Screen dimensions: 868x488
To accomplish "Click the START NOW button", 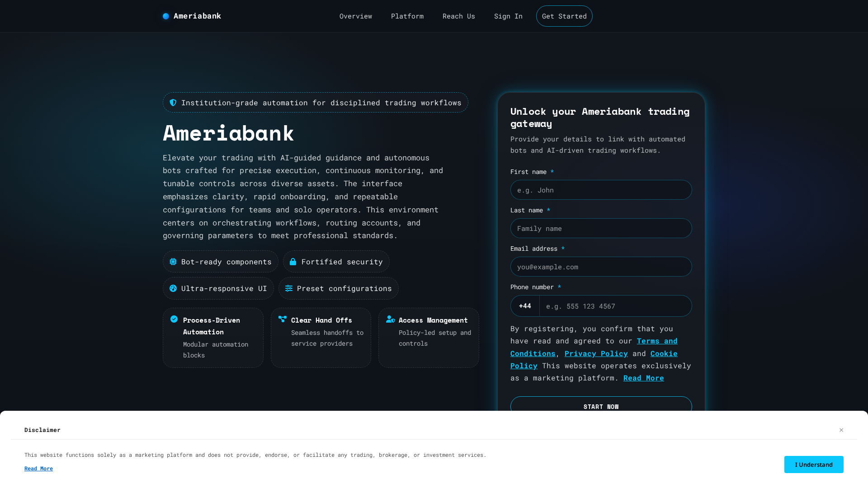I will pyautogui.click(x=601, y=406).
